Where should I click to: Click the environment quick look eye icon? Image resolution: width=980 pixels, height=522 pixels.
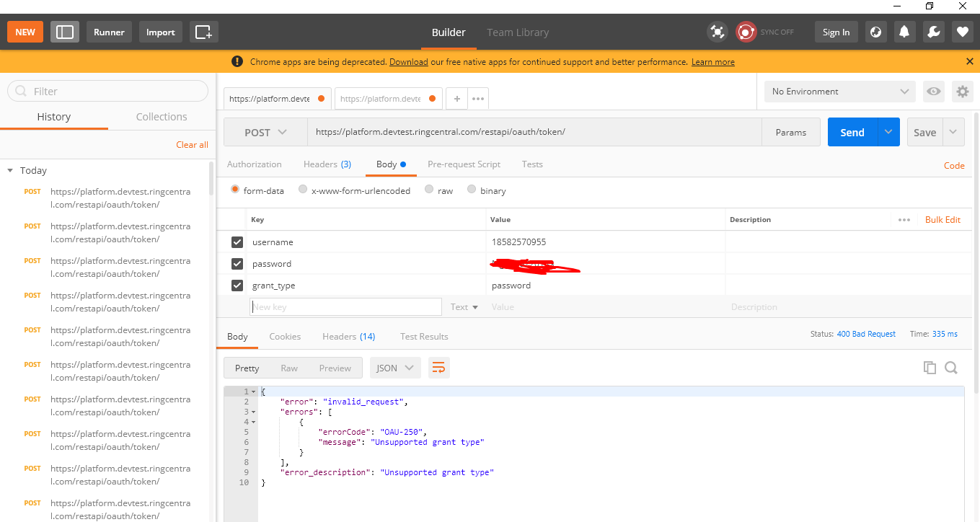(934, 92)
